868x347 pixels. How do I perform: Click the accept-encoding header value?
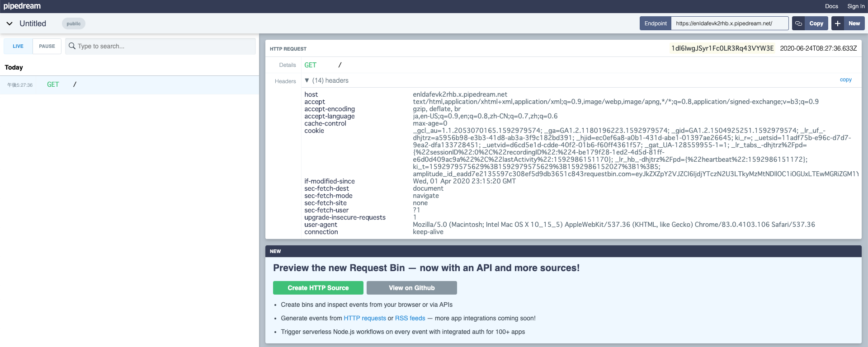(x=437, y=109)
